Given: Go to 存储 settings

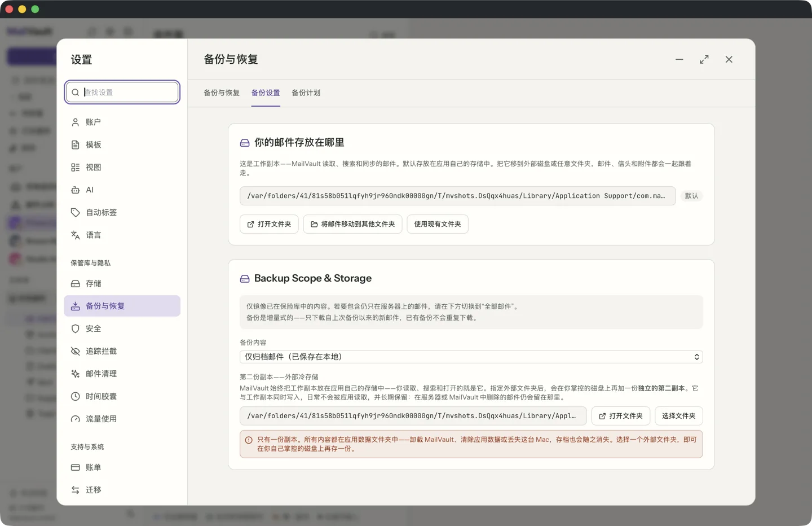Looking at the screenshot, I should [x=122, y=283].
